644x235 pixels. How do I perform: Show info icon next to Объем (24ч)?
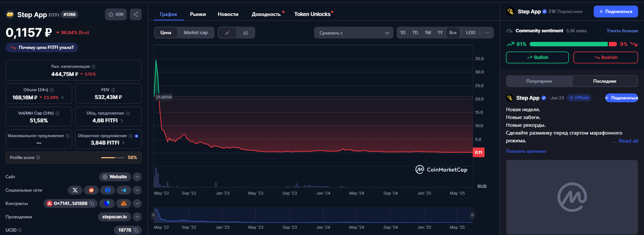pos(52,90)
